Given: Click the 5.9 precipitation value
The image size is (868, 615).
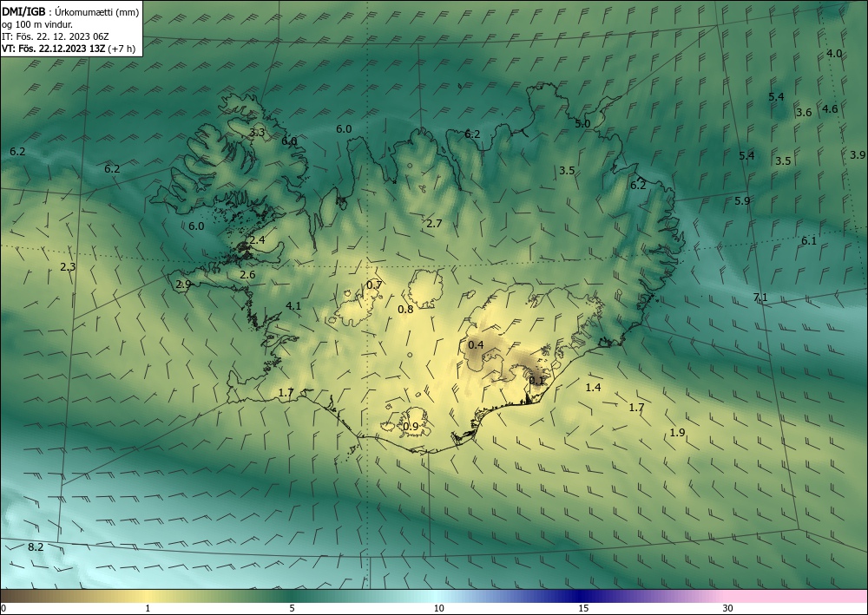Looking at the screenshot, I should click(742, 201).
